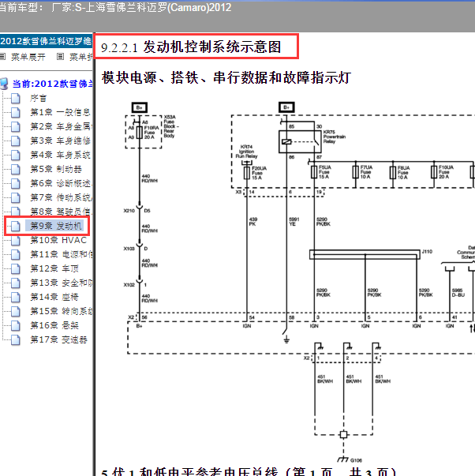Click the page icon beside 第16章 悬架
Viewport: 475px width, 476px height.
click(x=16, y=326)
